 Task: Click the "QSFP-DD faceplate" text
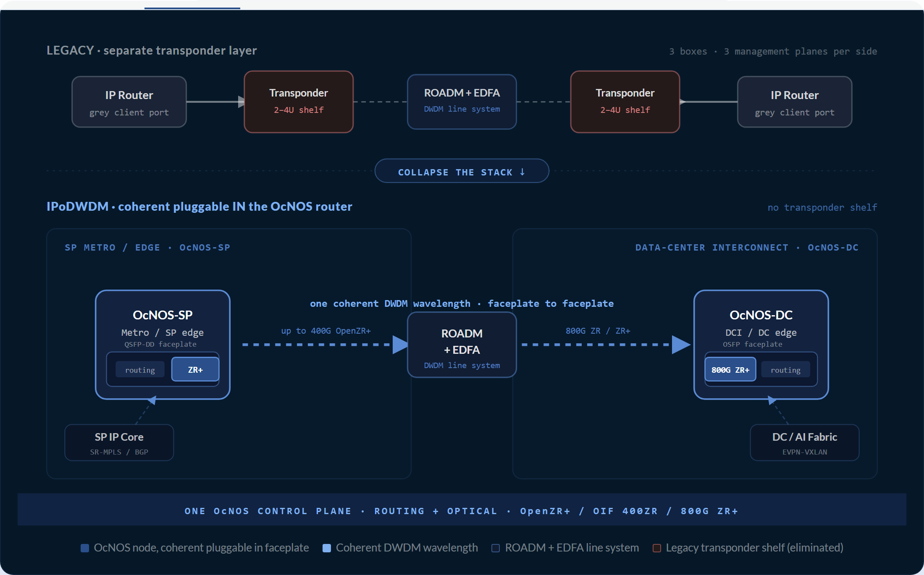pos(160,344)
